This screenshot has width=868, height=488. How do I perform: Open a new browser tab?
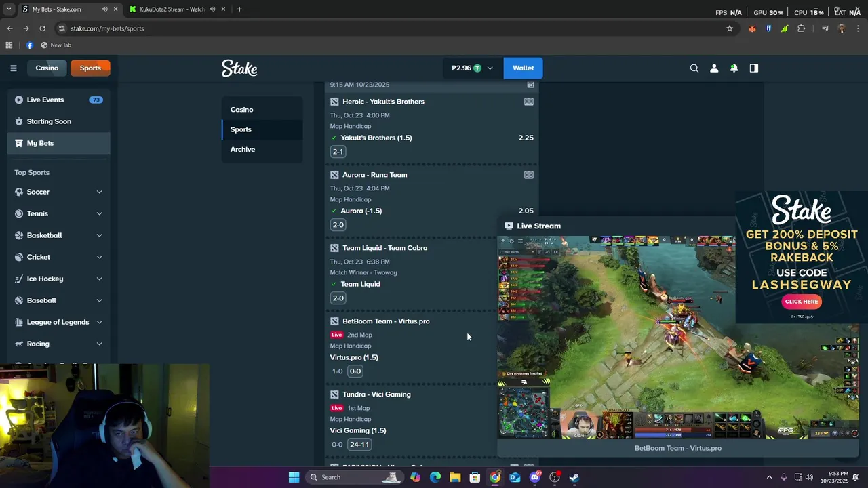click(239, 9)
